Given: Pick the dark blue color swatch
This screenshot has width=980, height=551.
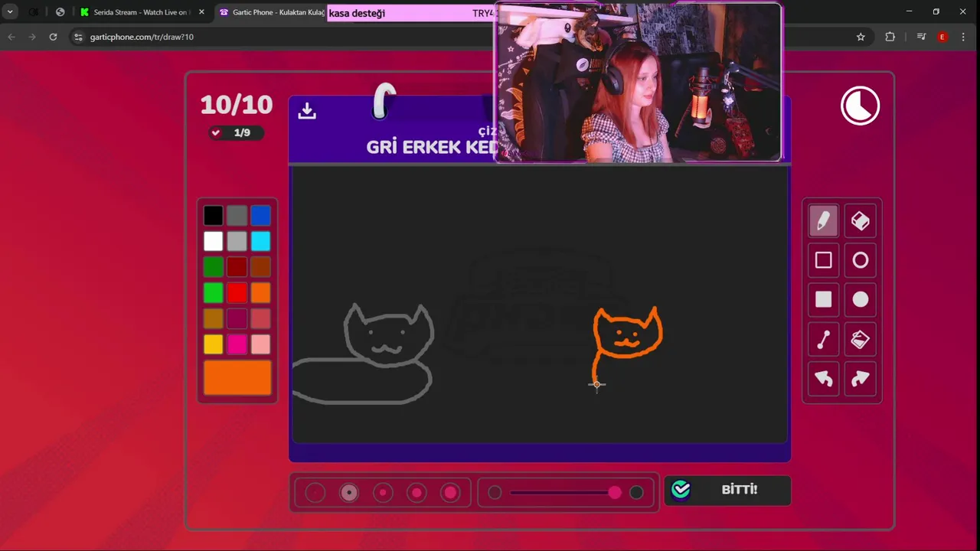Looking at the screenshot, I should (261, 216).
